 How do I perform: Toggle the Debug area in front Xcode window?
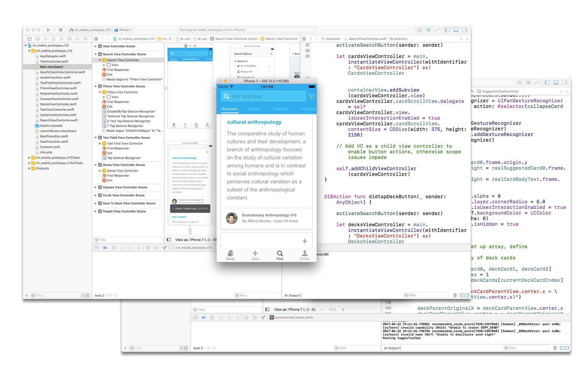[x=456, y=30]
